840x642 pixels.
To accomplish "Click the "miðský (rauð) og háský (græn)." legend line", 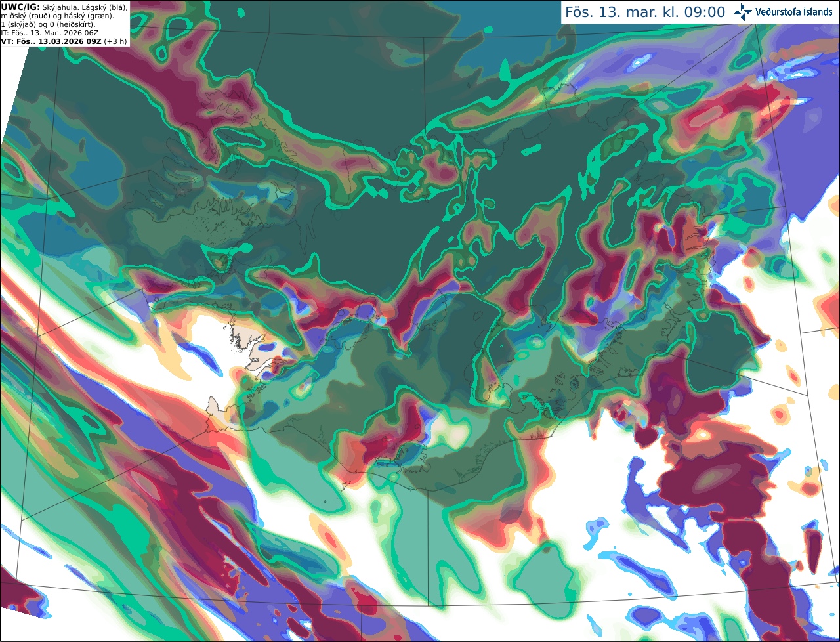I will [x=57, y=15].
